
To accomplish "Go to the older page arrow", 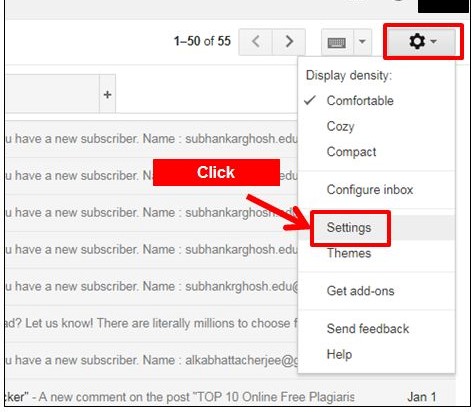I will click(x=289, y=42).
